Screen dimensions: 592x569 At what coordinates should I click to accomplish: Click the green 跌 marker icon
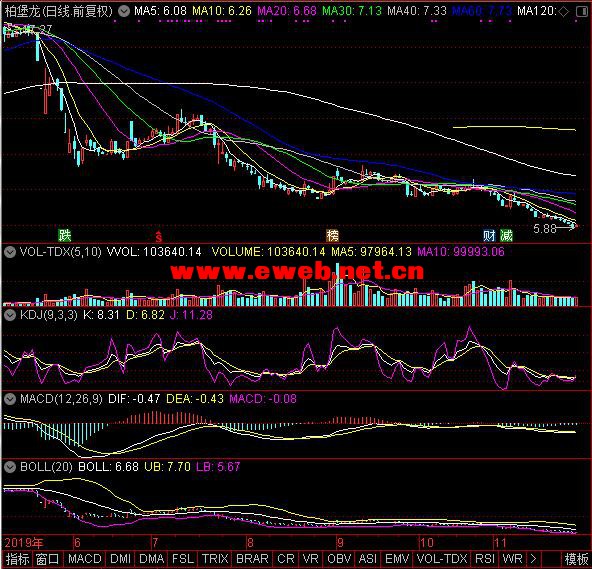pos(65,235)
